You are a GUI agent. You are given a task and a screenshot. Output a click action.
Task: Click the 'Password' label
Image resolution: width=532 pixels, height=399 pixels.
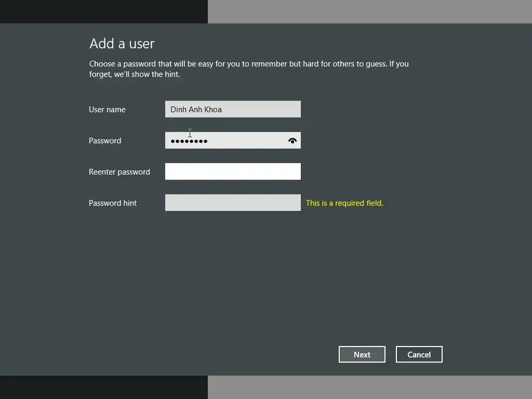tap(105, 141)
